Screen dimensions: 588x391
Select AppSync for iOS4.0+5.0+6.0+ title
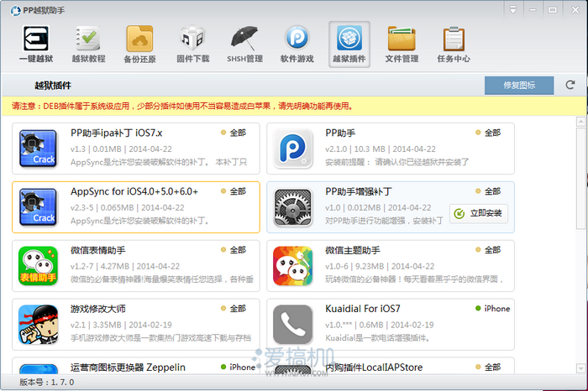point(134,192)
